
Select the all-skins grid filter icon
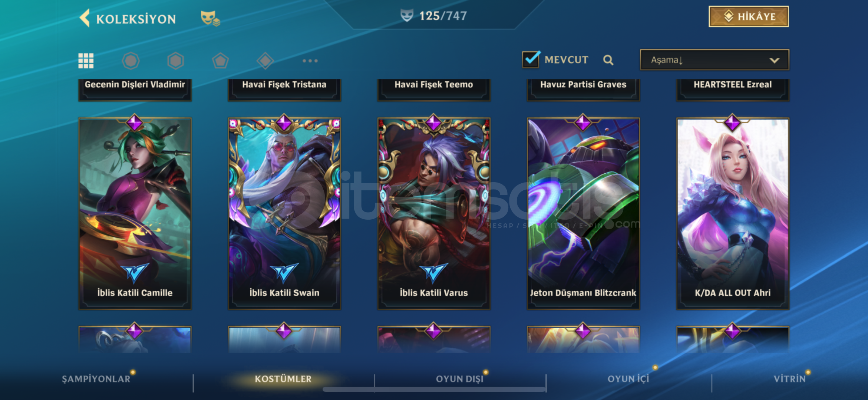pos(86,61)
